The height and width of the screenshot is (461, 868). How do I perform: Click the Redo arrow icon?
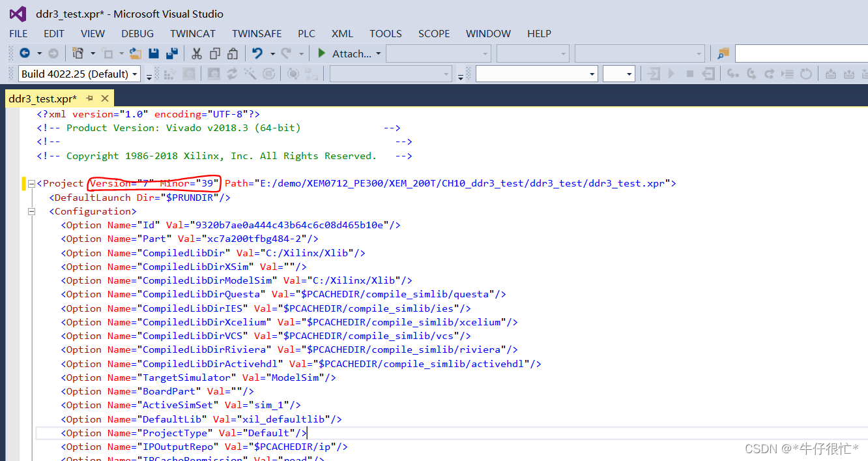point(286,53)
